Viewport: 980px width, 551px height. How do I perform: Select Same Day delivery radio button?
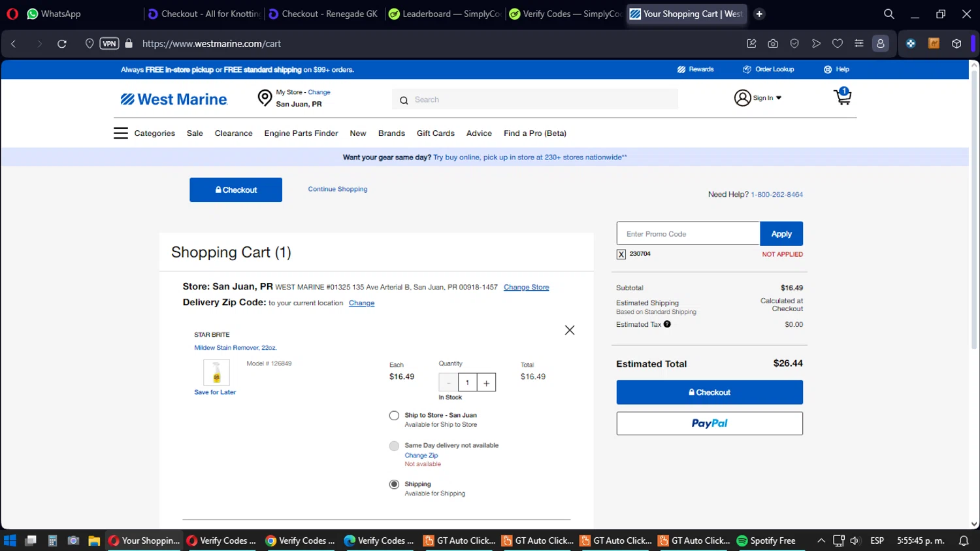pyautogui.click(x=394, y=446)
